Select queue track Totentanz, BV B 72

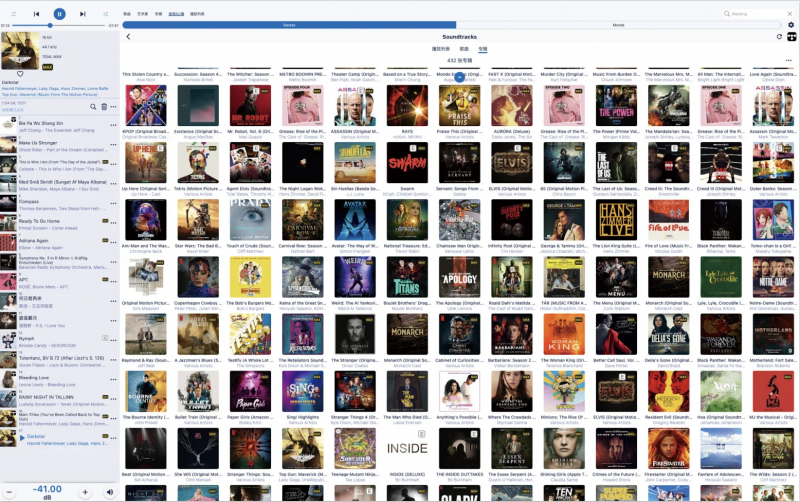coord(60,361)
